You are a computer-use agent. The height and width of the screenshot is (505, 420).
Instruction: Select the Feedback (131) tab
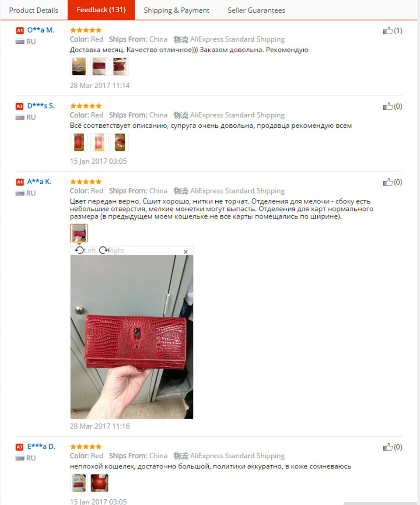point(101,10)
